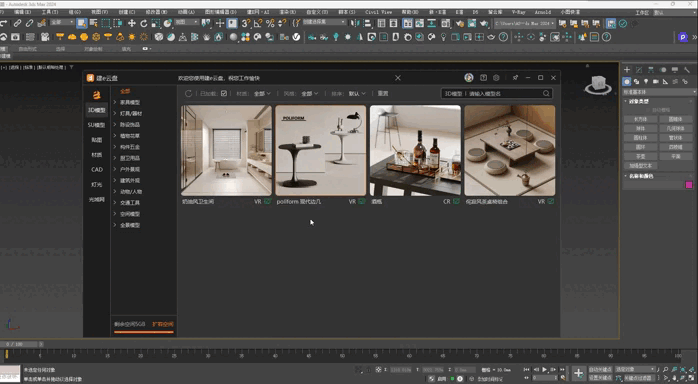The width and height of the screenshot is (698, 384).
Task: Go to the start frame playback button
Action: click(527, 370)
